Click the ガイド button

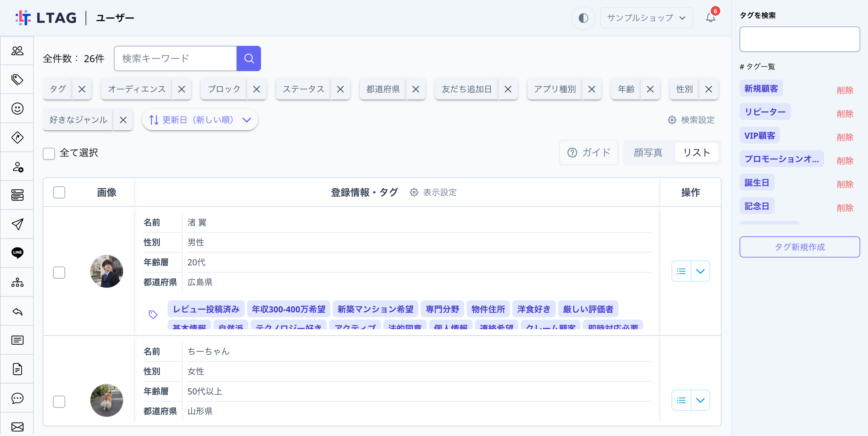point(589,152)
